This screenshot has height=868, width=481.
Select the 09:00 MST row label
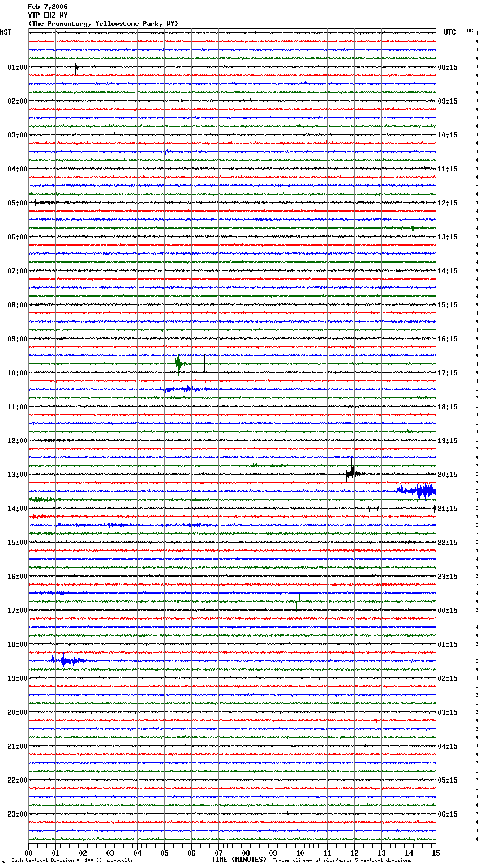[x=18, y=339]
